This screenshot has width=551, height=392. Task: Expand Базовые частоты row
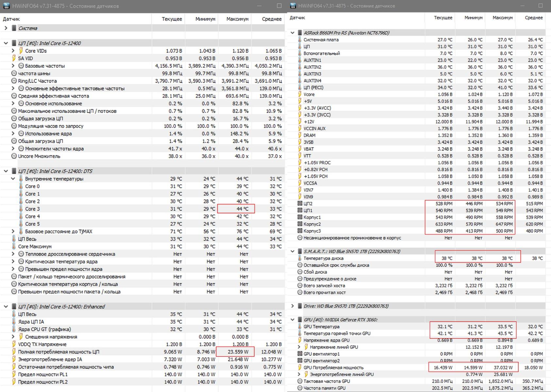[x=13, y=66]
